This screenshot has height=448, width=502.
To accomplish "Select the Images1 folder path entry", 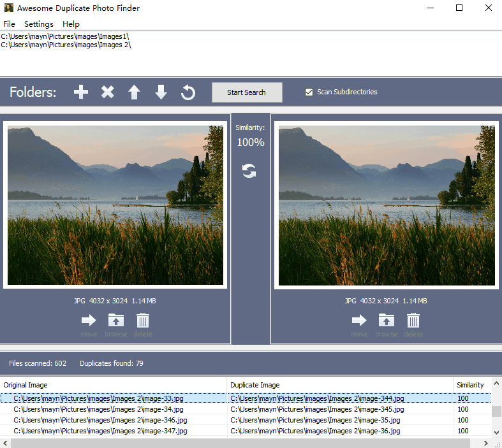I will (65, 36).
